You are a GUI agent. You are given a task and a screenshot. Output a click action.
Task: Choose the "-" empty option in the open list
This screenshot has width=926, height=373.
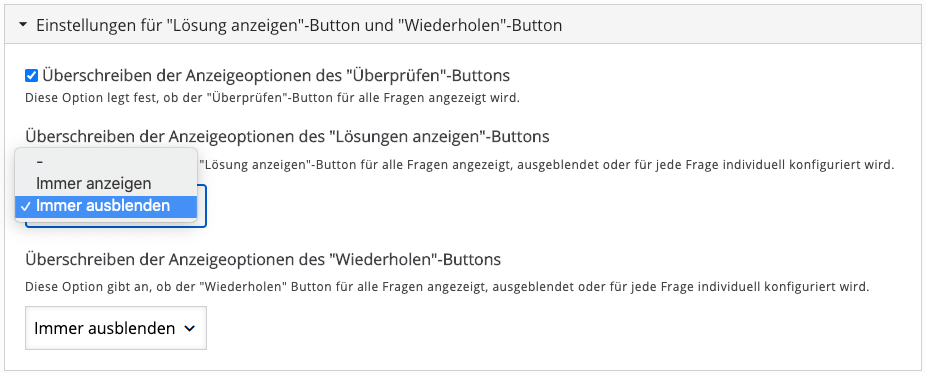106,161
